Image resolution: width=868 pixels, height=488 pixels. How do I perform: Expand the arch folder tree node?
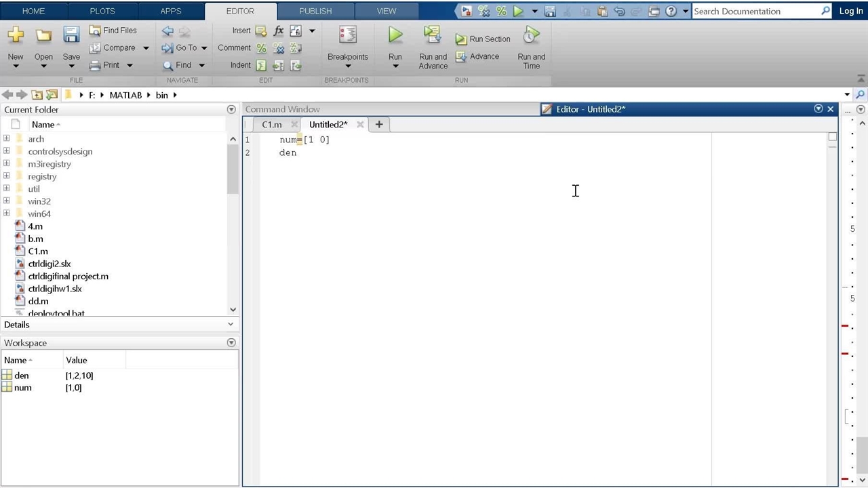coord(7,139)
